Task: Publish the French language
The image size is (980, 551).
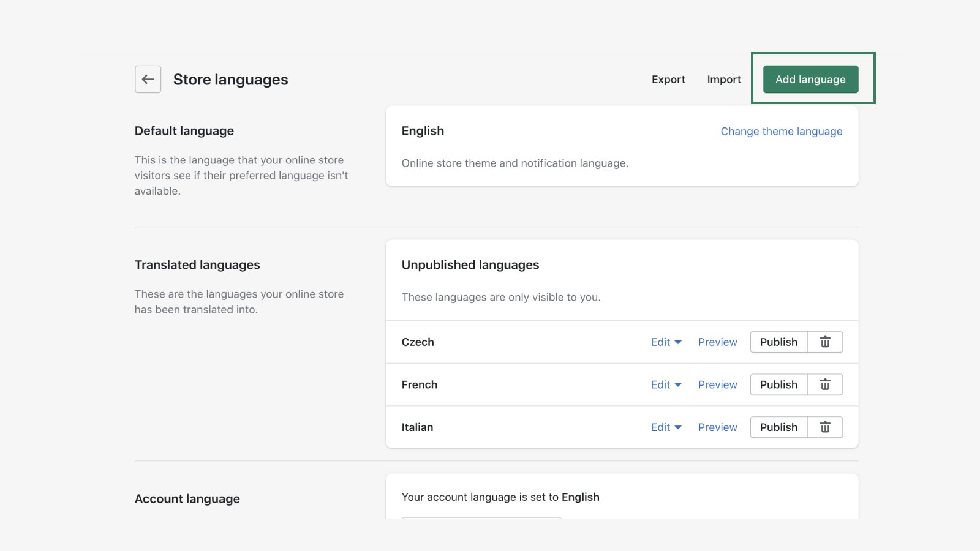Action: tap(779, 384)
